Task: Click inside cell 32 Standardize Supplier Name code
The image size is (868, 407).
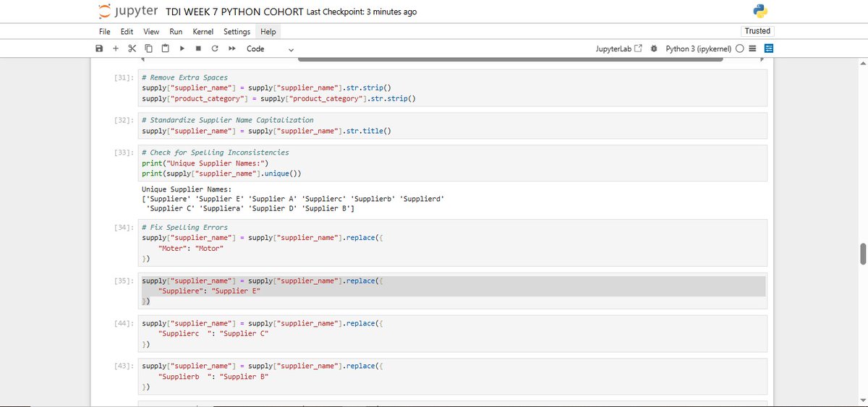Action: [452, 126]
